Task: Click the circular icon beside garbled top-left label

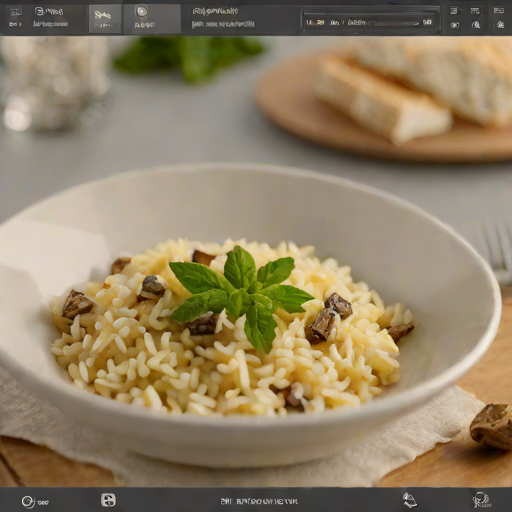Action: [39, 12]
